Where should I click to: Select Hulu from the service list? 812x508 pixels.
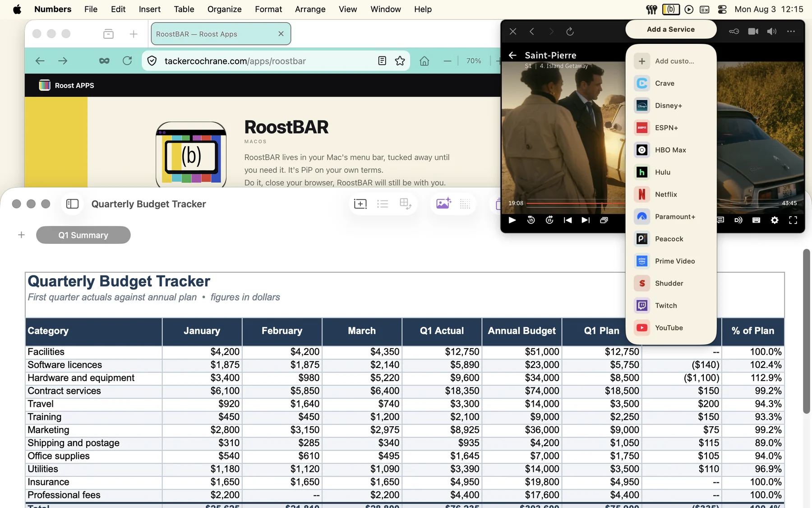click(671, 172)
